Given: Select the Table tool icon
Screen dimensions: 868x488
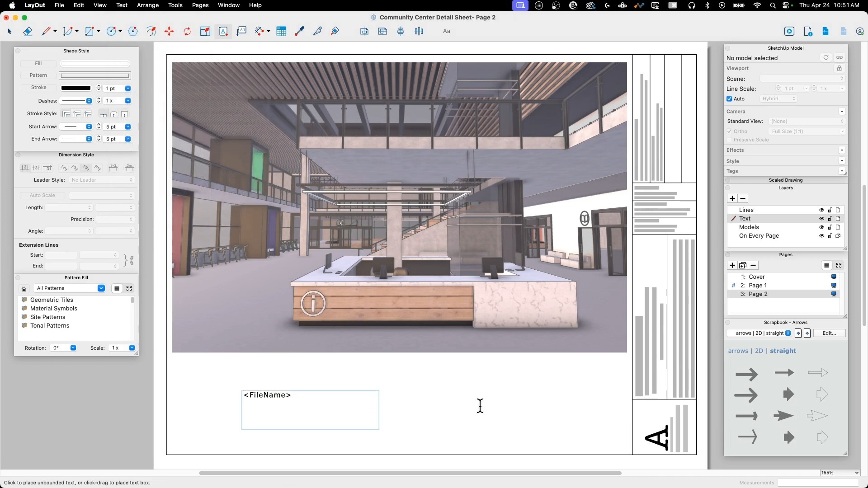Looking at the screenshot, I should coord(281,31).
